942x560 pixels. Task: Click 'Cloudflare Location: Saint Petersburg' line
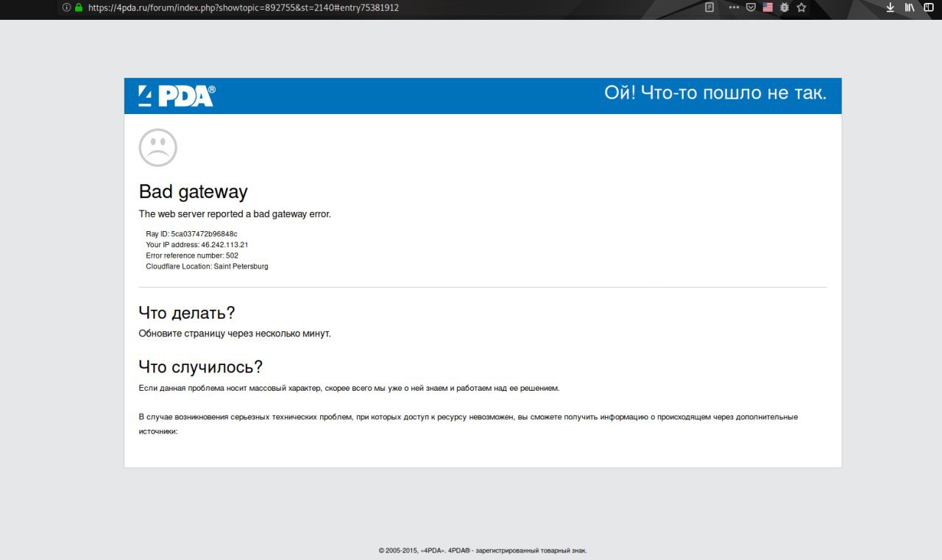point(207,266)
